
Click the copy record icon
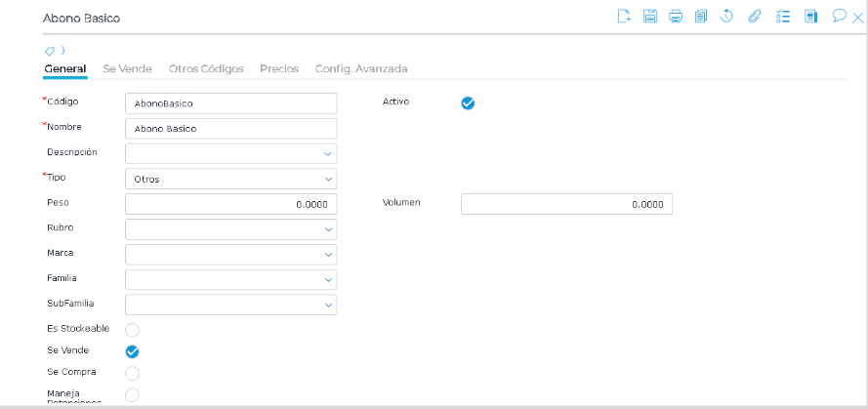point(700,16)
